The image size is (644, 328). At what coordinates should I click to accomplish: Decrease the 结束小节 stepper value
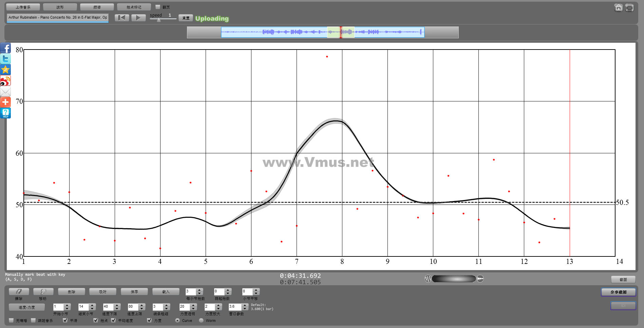tap(92, 309)
